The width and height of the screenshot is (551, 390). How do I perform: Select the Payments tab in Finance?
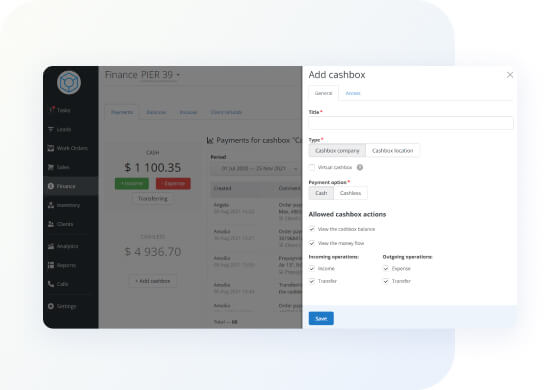coord(122,112)
